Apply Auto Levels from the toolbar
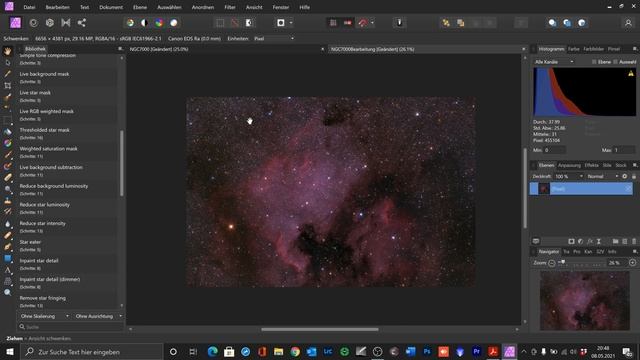The height and width of the screenshot is (360, 640). (x=130, y=23)
